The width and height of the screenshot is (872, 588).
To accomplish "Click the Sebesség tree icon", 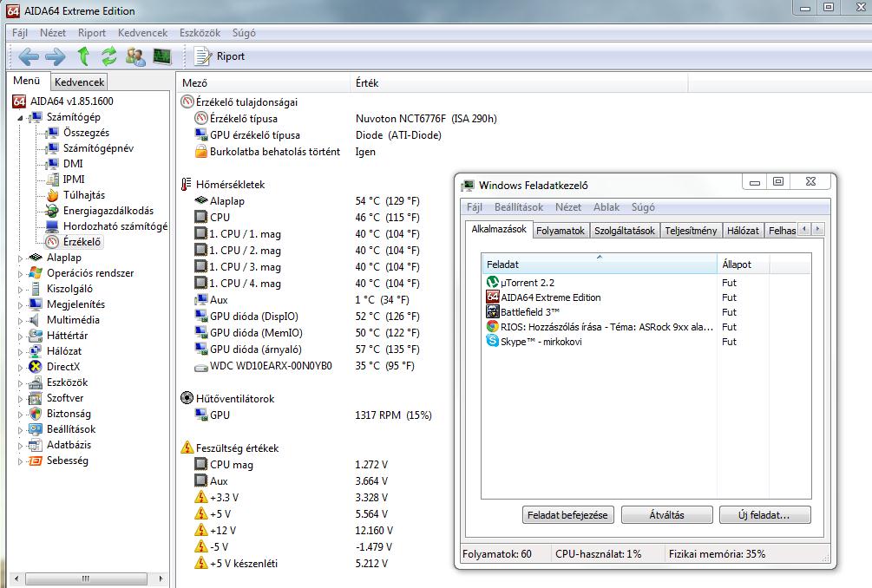I will (x=36, y=461).
